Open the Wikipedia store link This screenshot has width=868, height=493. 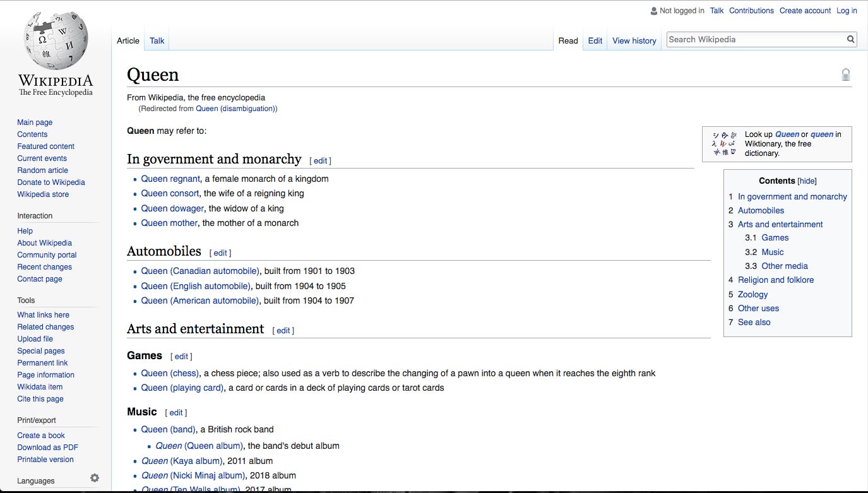click(x=43, y=194)
